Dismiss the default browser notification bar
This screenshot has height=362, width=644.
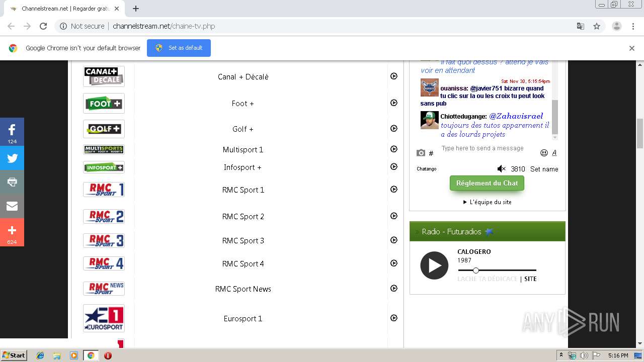click(632, 48)
